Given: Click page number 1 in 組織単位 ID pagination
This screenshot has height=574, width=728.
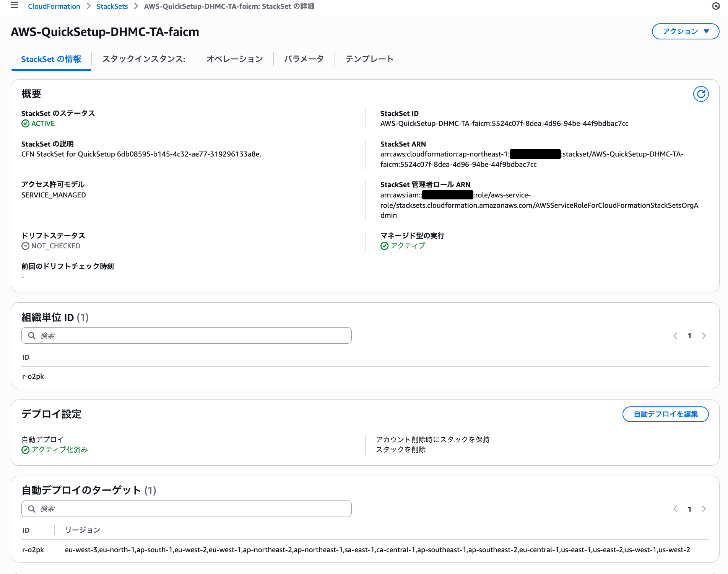Looking at the screenshot, I should point(689,336).
